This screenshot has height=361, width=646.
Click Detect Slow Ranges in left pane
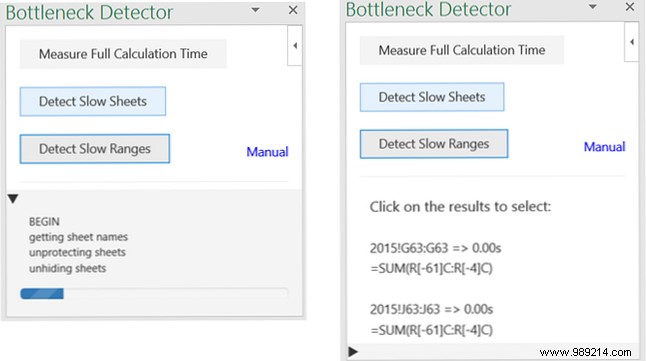(95, 149)
